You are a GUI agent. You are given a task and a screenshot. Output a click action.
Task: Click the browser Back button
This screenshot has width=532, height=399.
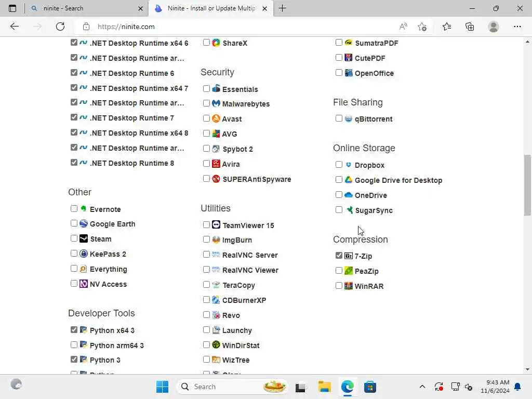click(14, 26)
